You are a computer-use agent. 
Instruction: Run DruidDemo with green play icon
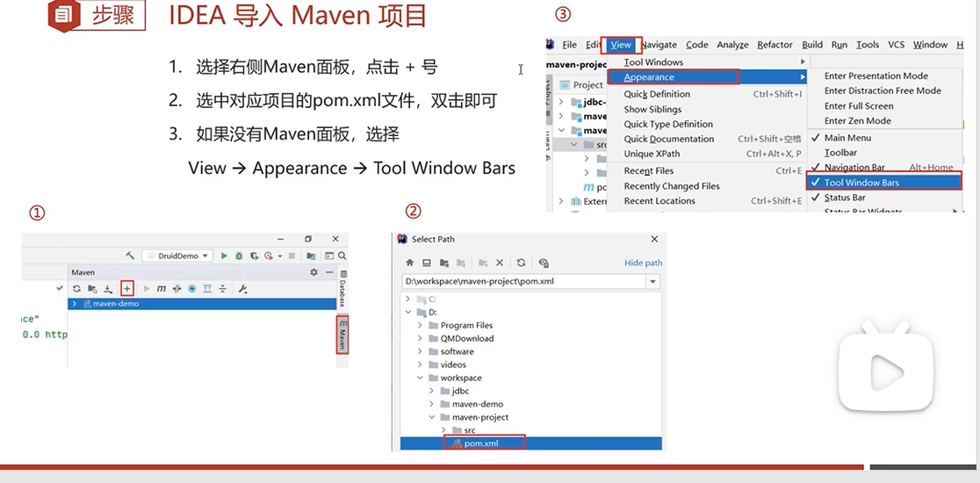click(x=225, y=256)
